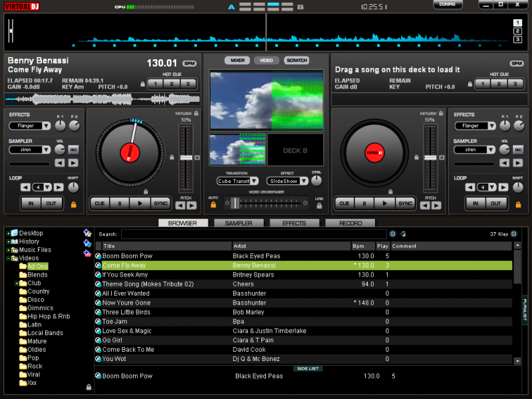Viewport: 532px width, 399px height.
Task: Click the left deck BPM button
Action: point(190,63)
